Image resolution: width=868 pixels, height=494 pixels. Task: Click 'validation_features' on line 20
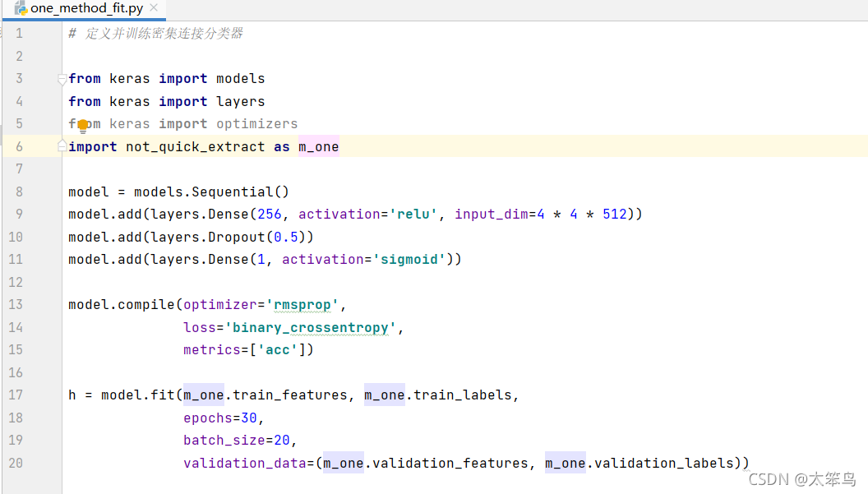[x=450, y=464]
